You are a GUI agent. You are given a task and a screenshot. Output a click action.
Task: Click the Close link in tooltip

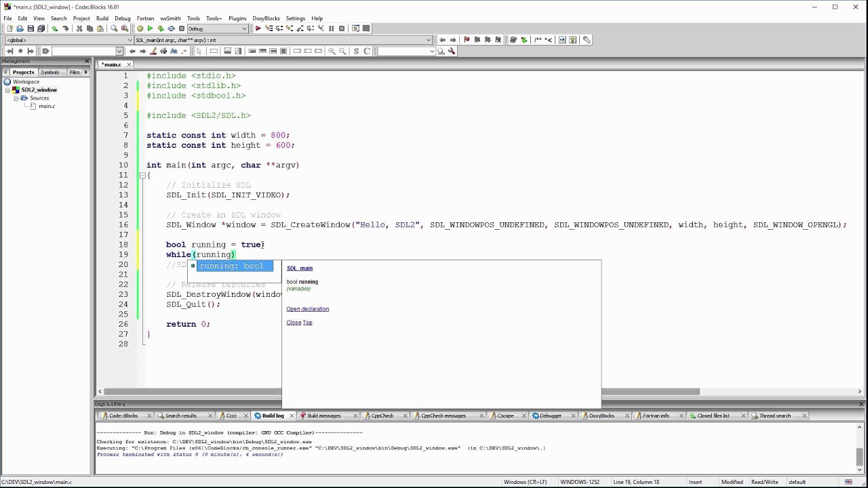pos(294,323)
